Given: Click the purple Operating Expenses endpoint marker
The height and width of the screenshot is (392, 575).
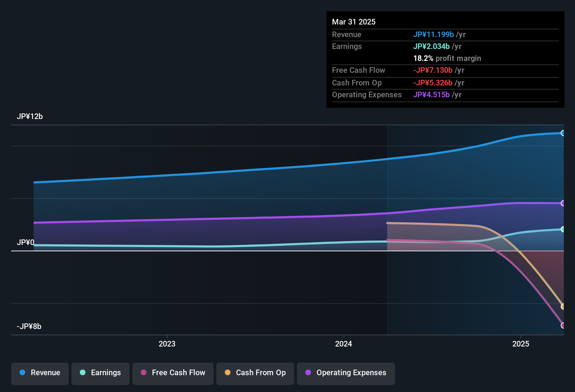Looking at the screenshot, I should coord(563,203).
